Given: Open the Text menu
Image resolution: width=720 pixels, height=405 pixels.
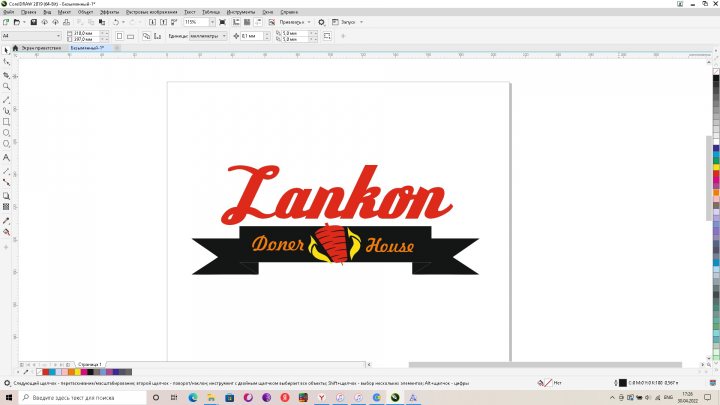Looking at the screenshot, I should point(190,12).
